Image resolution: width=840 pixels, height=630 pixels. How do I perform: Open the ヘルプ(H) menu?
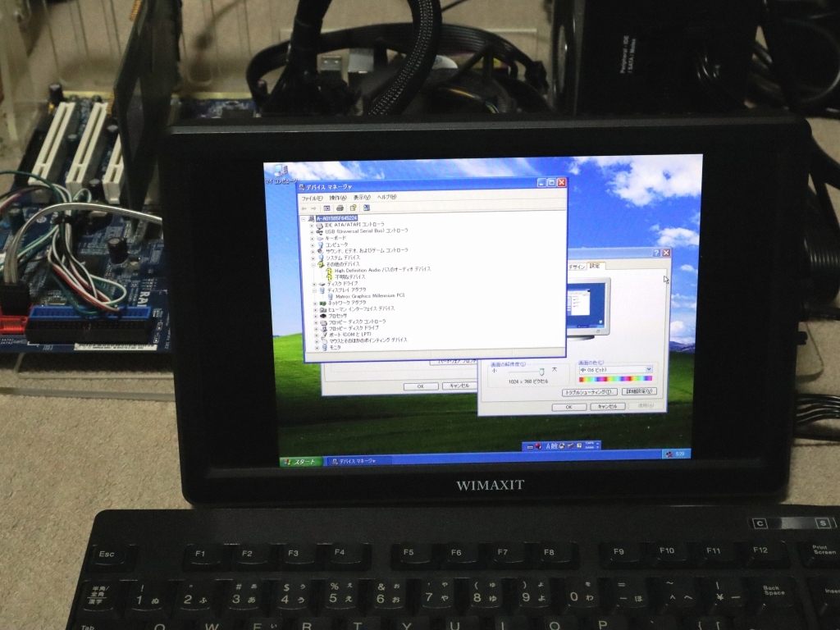(386, 197)
